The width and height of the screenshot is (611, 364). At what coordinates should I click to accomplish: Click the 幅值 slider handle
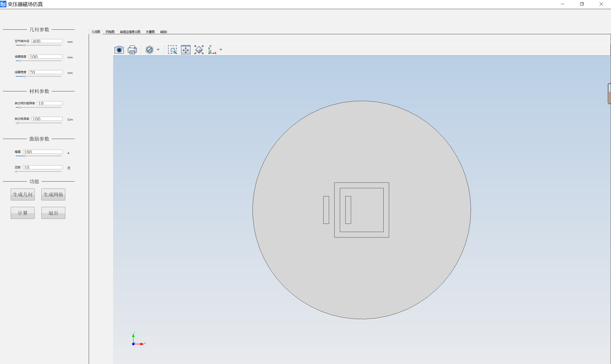click(x=25, y=156)
